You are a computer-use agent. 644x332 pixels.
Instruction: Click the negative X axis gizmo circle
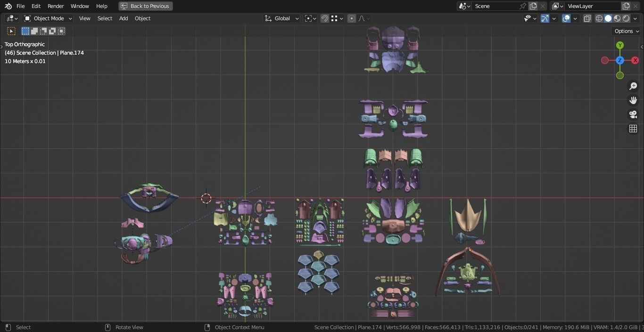605,60
